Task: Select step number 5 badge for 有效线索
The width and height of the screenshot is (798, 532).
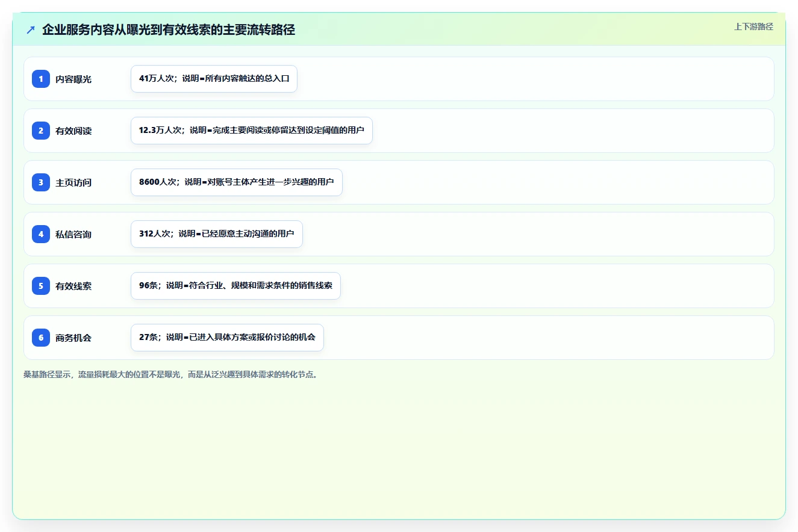Action: click(x=41, y=286)
